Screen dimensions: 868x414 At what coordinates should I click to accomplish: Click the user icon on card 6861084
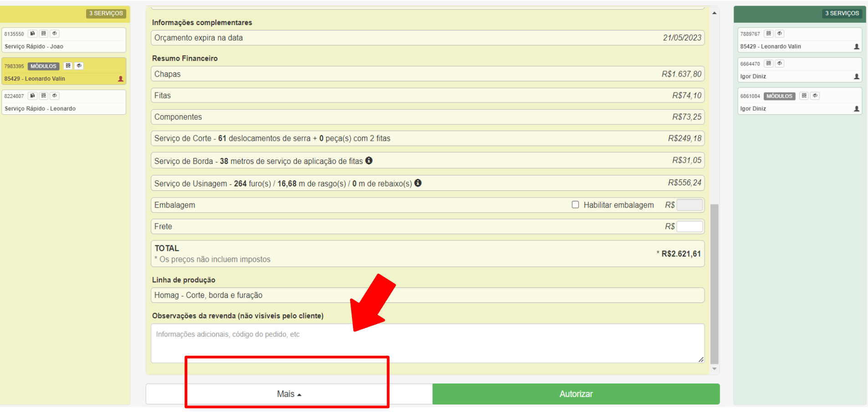pyautogui.click(x=857, y=109)
